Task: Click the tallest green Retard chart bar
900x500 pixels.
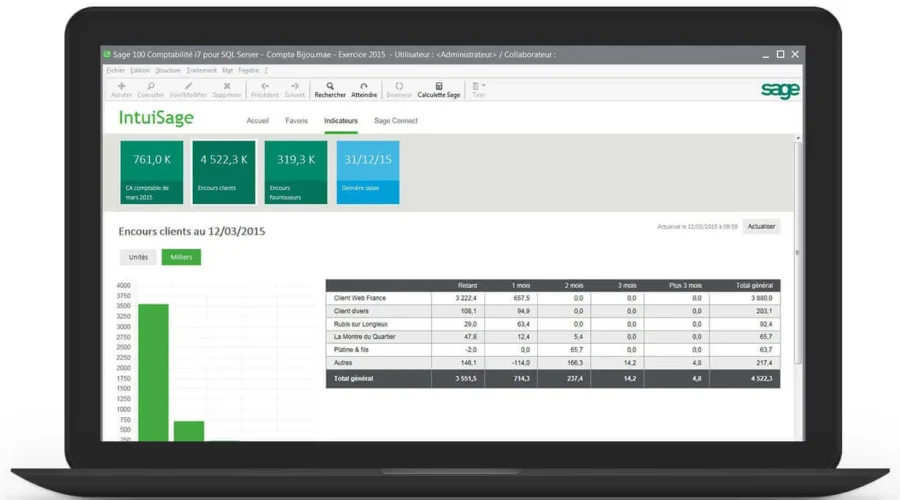Action: pyautogui.click(x=154, y=373)
